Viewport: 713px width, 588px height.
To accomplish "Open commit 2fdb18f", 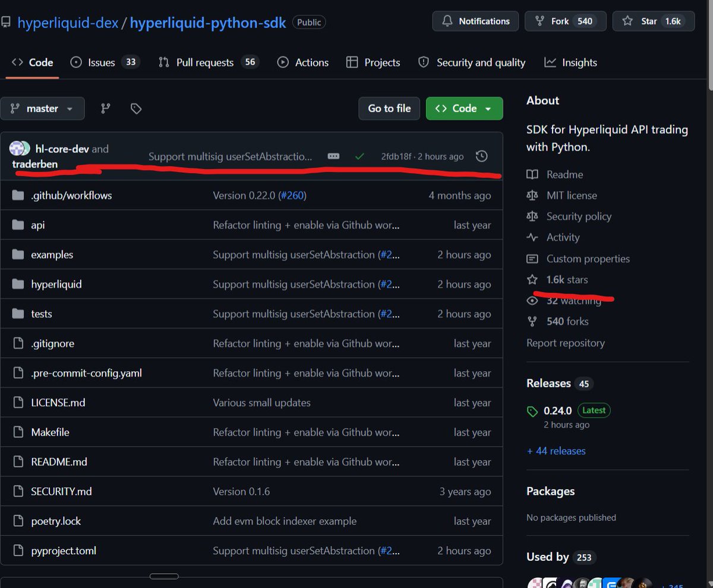I will coord(396,157).
